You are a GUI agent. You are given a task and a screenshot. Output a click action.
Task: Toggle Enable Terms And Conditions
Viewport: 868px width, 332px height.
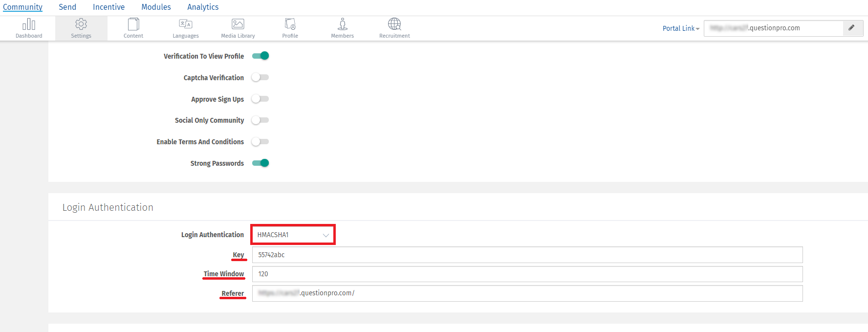coord(260,141)
